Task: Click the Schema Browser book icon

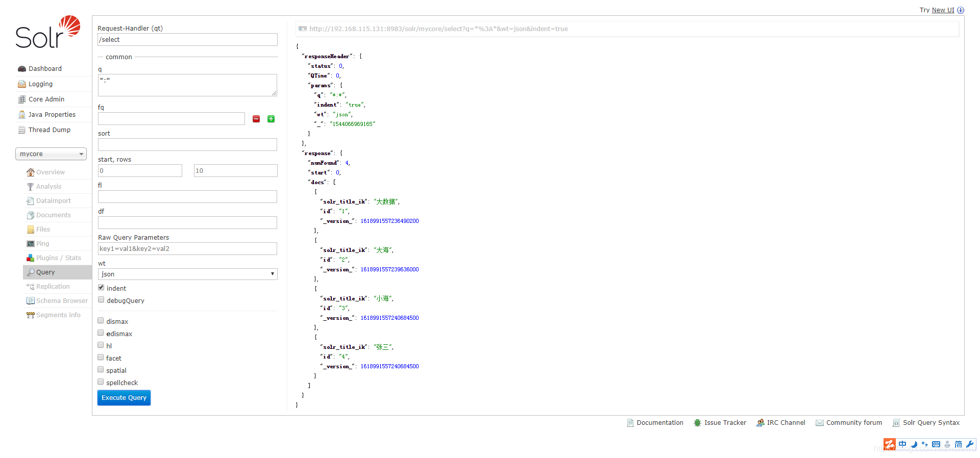Action: pyautogui.click(x=31, y=301)
